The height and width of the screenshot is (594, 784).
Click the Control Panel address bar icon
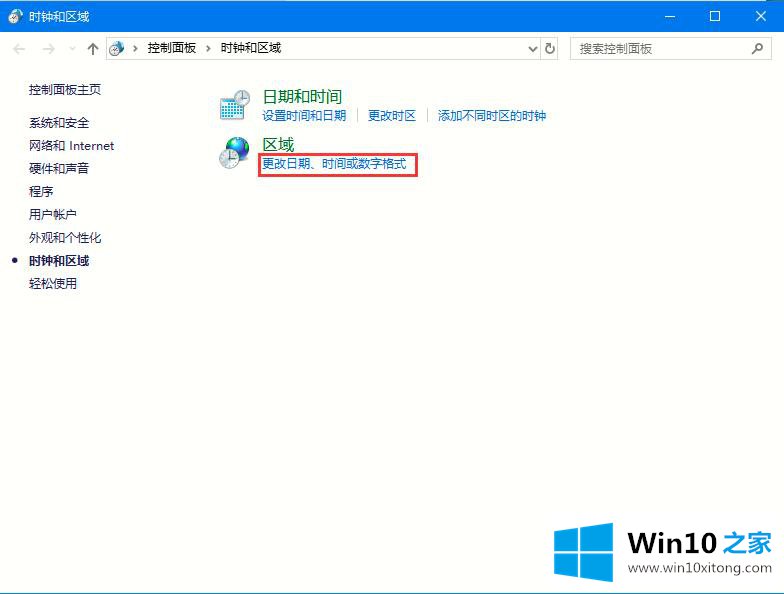pos(119,48)
